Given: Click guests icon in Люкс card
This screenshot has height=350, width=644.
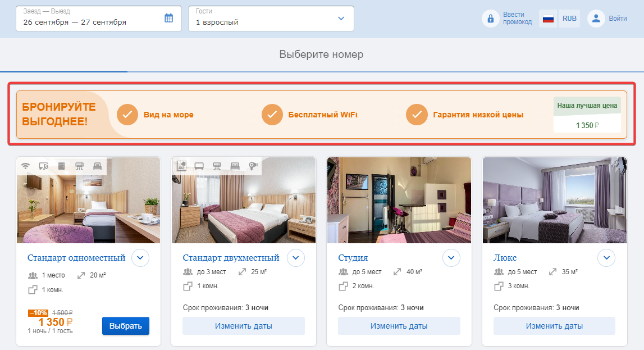Looking at the screenshot, I should (x=499, y=272).
